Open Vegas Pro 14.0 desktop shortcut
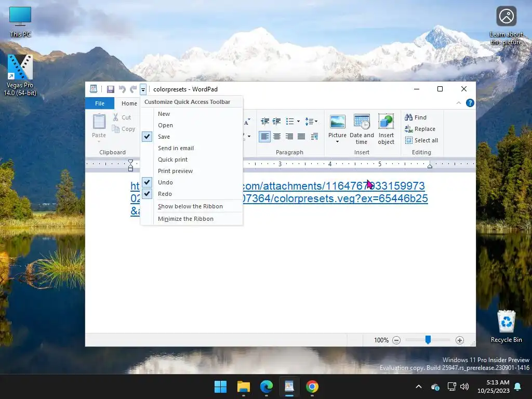 click(x=20, y=75)
